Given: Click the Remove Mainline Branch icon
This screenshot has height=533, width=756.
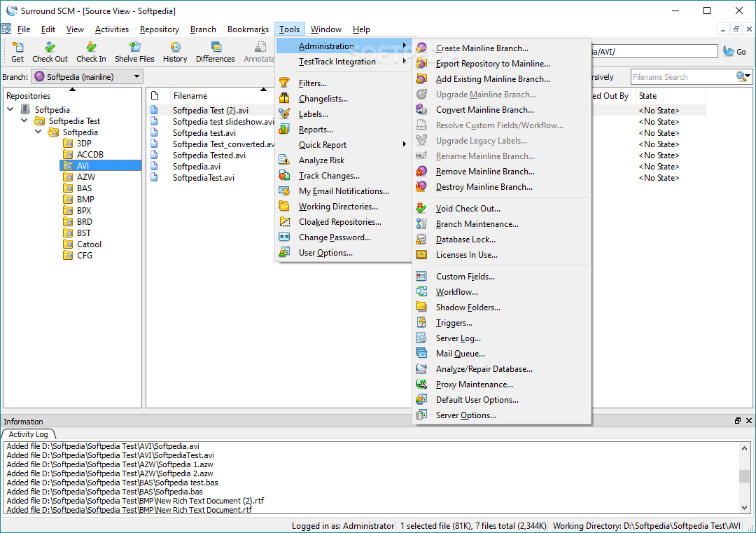Looking at the screenshot, I should (421, 171).
